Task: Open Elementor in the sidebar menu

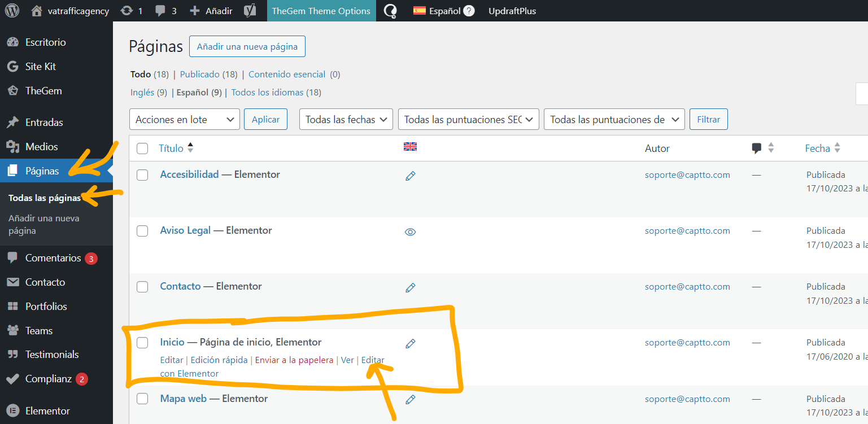Action: (x=47, y=411)
